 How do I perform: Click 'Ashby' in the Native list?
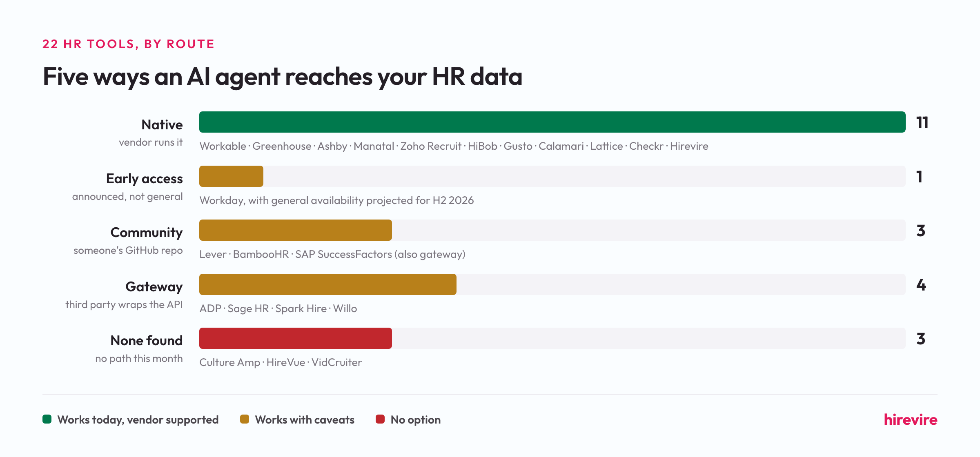(332, 146)
